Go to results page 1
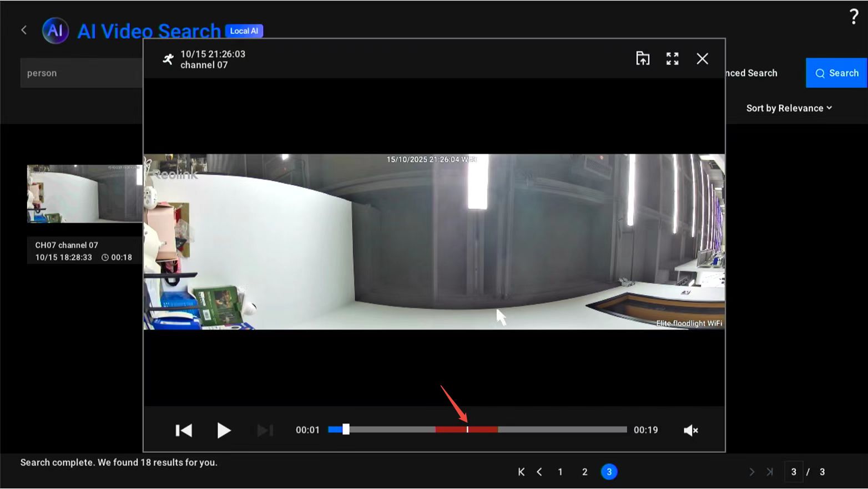Image resolution: width=868 pixels, height=489 pixels. [x=560, y=472]
